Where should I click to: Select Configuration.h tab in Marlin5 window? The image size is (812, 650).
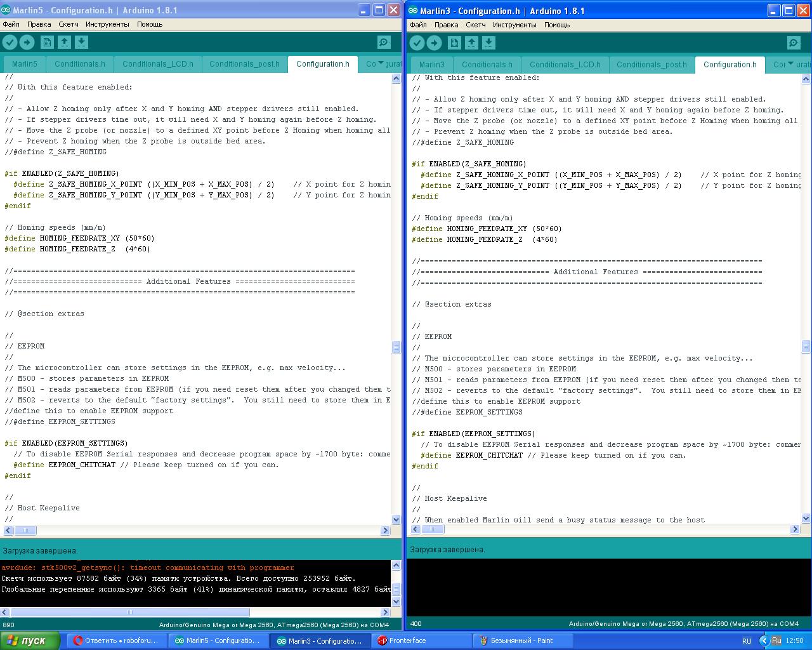[323, 64]
